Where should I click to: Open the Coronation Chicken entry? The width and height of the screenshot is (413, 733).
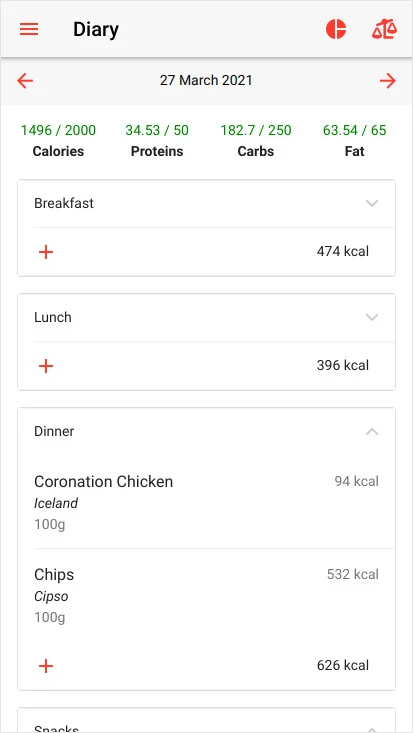point(206,503)
